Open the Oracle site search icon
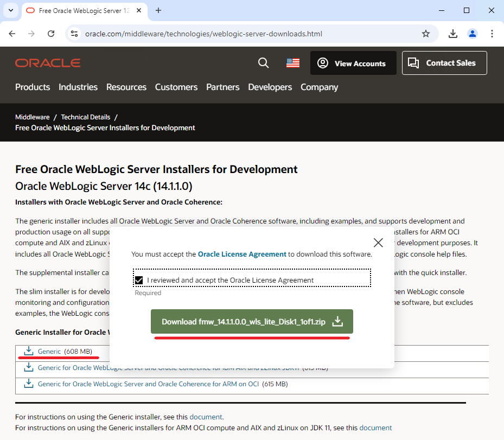The width and height of the screenshot is (504, 440). pyautogui.click(x=263, y=63)
